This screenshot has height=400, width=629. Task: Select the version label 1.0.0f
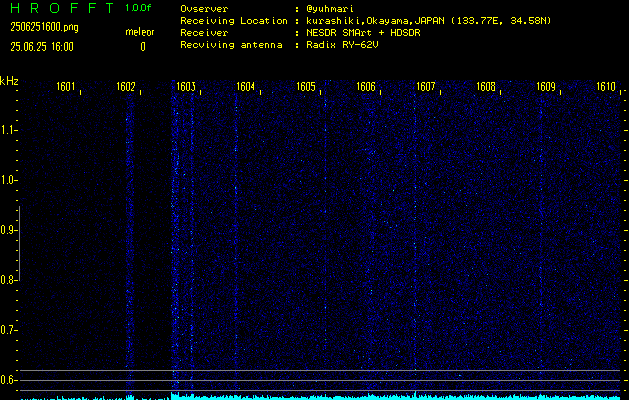tap(138, 8)
